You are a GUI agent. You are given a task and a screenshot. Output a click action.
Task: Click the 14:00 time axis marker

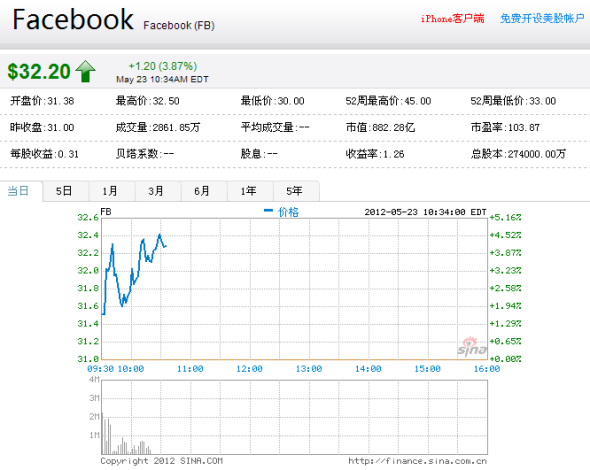[368, 369]
